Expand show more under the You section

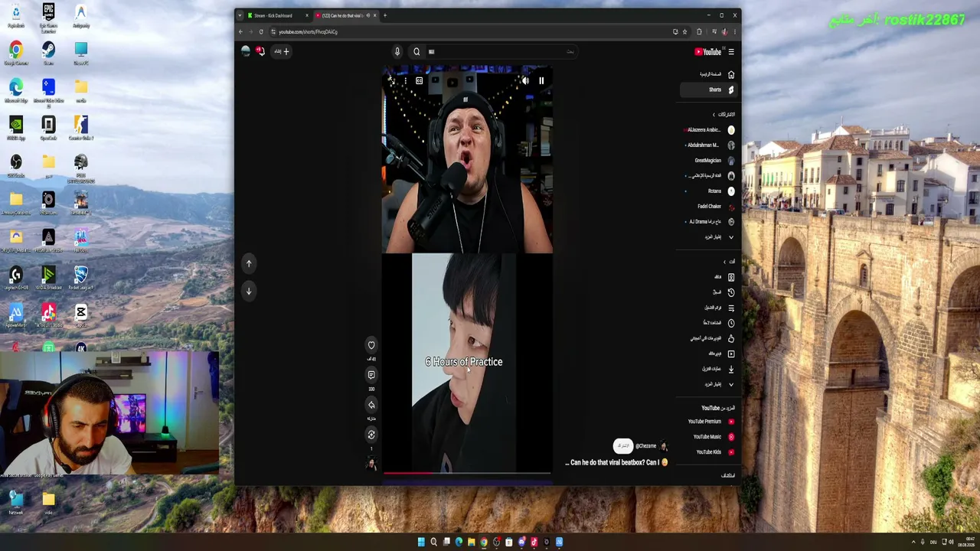click(x=709, y=384)
